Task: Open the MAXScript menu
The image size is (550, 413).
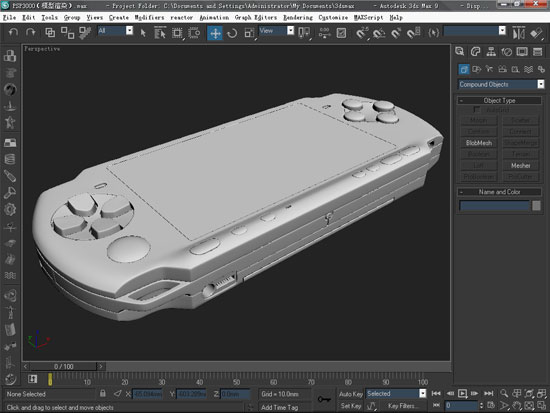Action: pyautogui.click(x=368, y=18)
